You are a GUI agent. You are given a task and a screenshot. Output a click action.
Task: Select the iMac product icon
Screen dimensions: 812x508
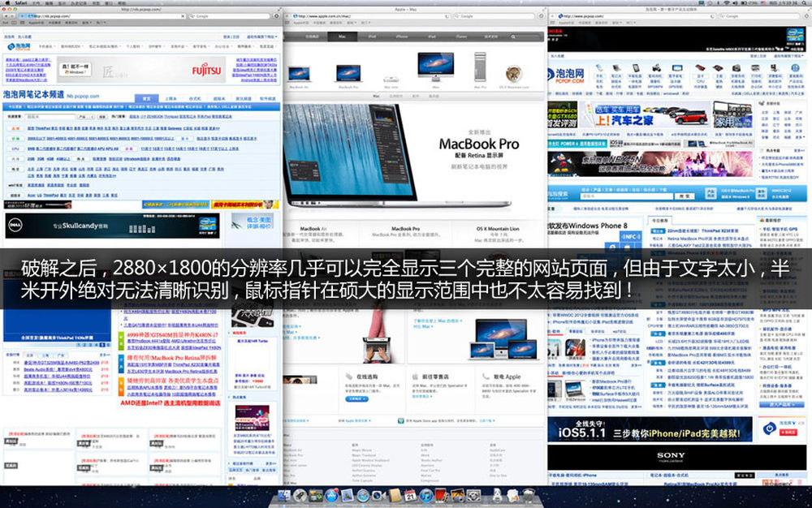tap(435, 67)
